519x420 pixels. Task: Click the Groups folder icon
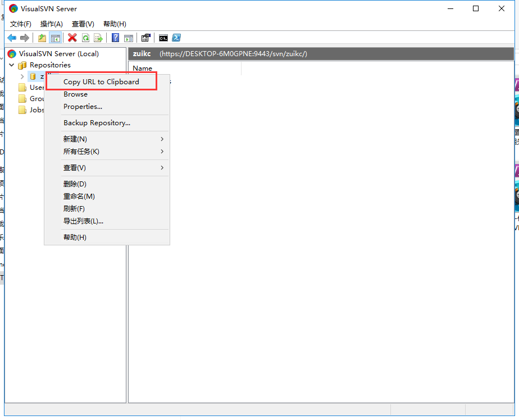pos(22,99)
